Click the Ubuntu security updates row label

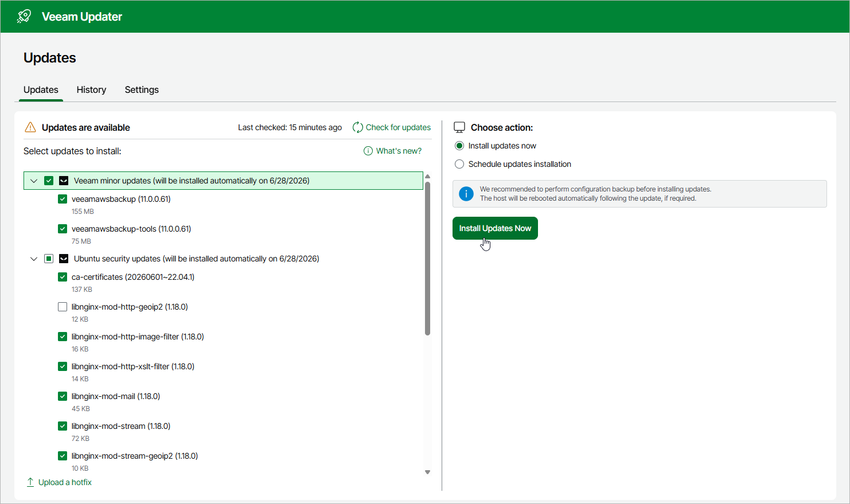197,259
